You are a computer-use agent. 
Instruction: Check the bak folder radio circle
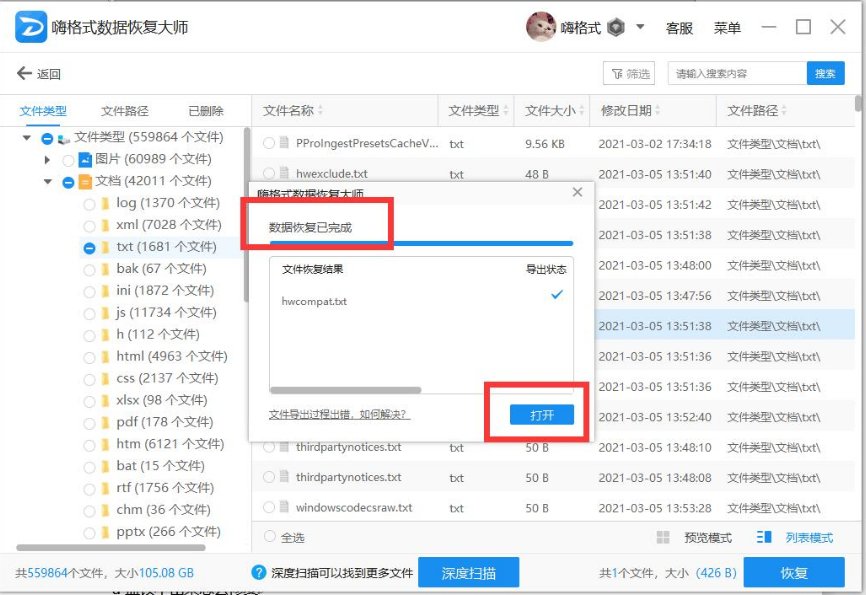click(89, 270)
